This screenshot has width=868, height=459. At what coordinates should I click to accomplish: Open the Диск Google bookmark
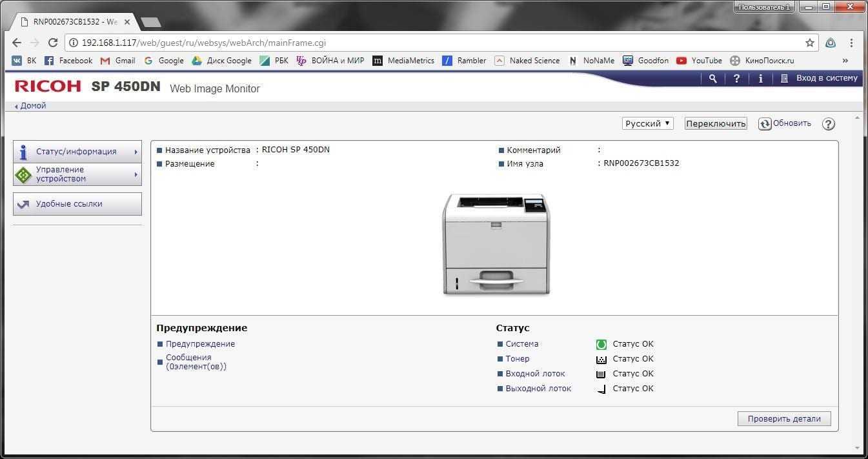tap(222, 61)
